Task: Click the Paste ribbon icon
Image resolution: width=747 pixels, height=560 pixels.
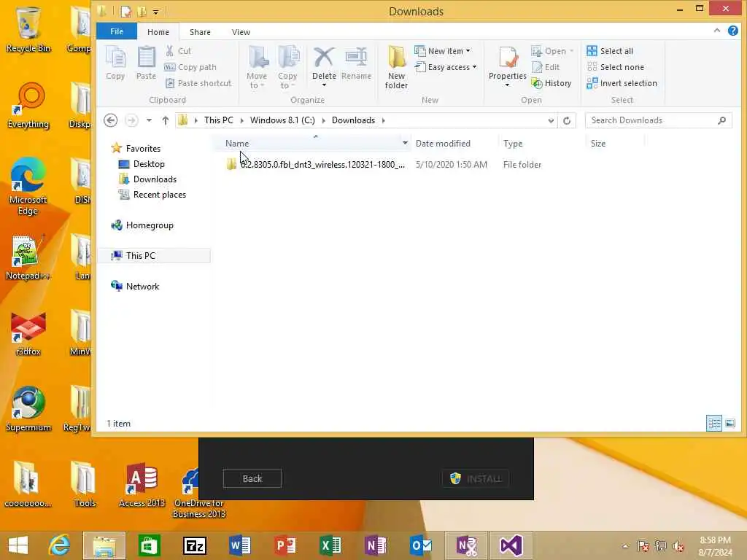Action: pos(146,63)
